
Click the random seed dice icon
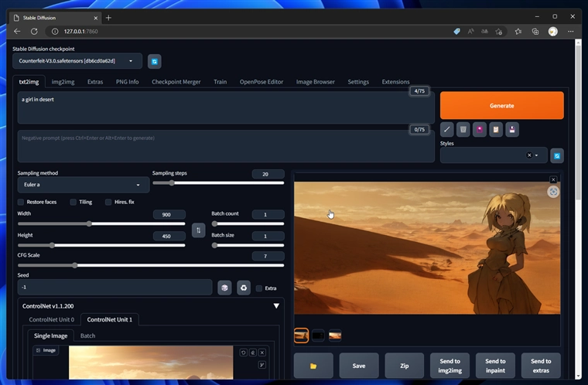(224, 288)
